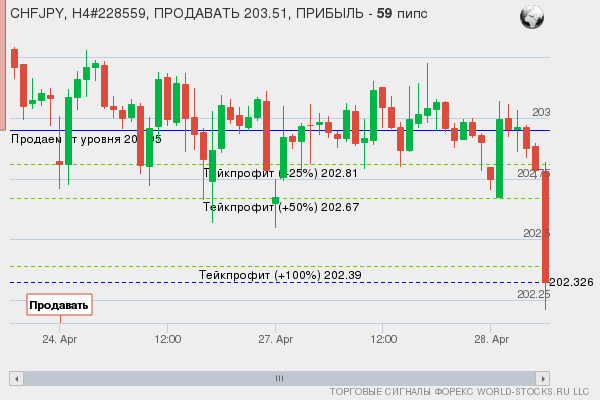Click the last large red candlestick
Viewport: 600px width, 400px height.
point(545,226)
